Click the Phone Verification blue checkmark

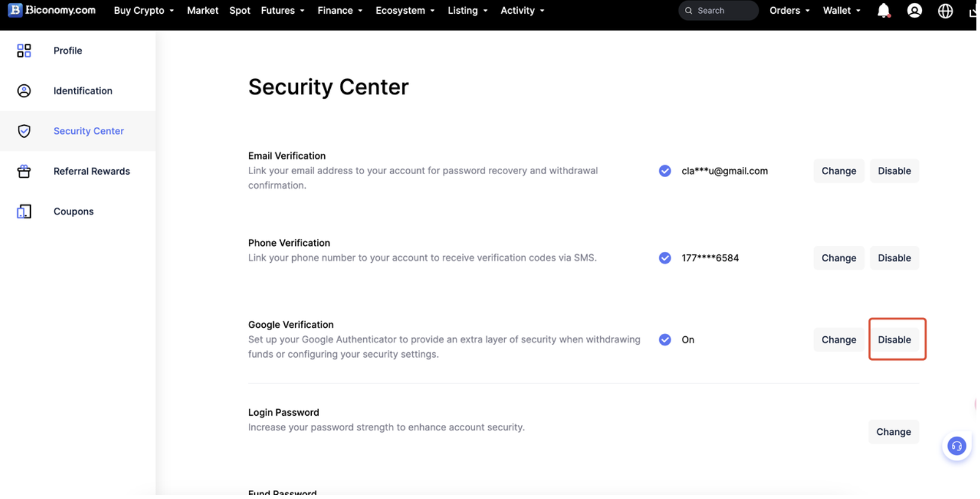tap(665, 258)
